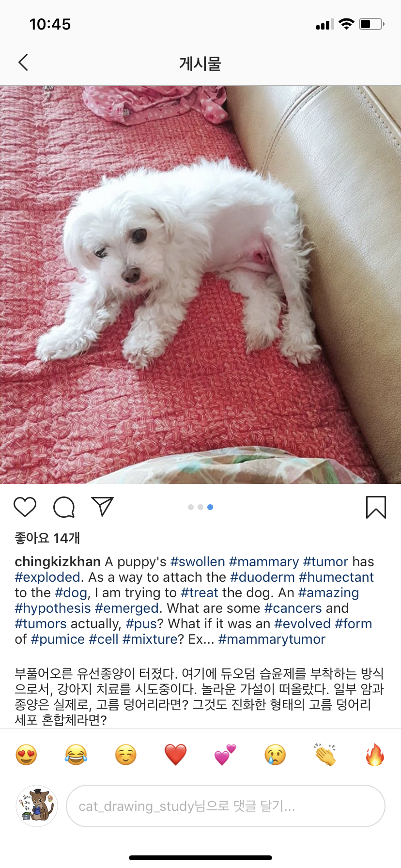This screenshot has width=401, height=868.
Task: Focus the cat_drawing_study comment field
Action: tap(226, 806)
